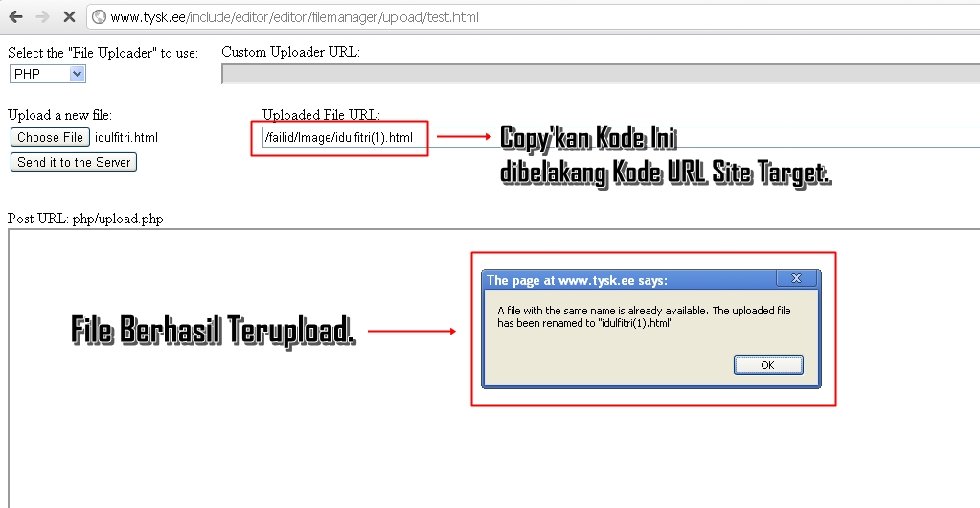
Task: Click the globe icon in address bar
Action: tap(99, 17)
